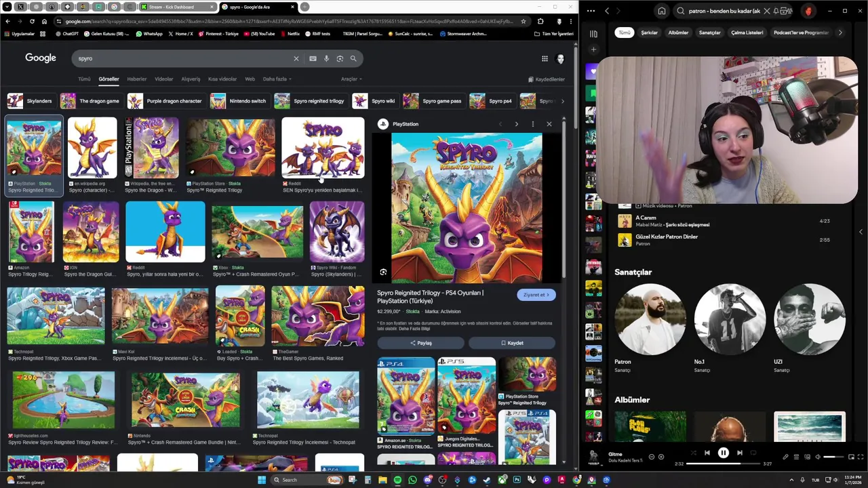Open the Videolar tab in Google results
Image resolution: width=868 pixels, height=488 pixels.
pyautogui.click(x=163, y=79)
